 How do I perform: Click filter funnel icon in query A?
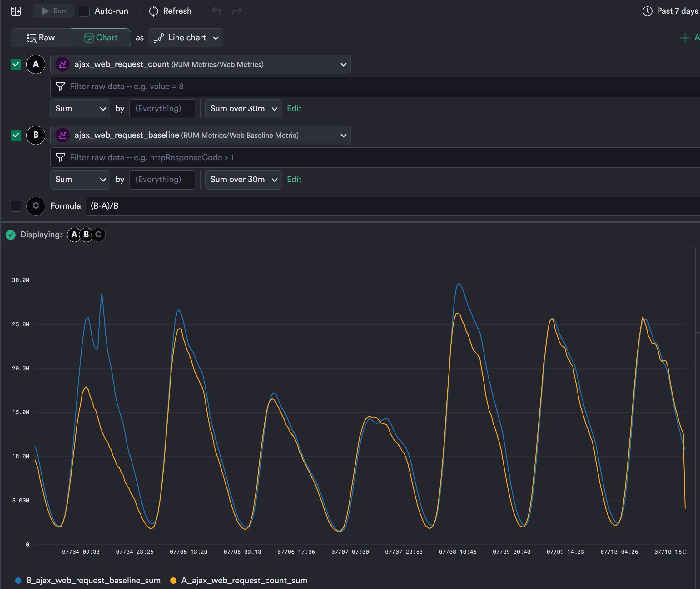point(60,87)
